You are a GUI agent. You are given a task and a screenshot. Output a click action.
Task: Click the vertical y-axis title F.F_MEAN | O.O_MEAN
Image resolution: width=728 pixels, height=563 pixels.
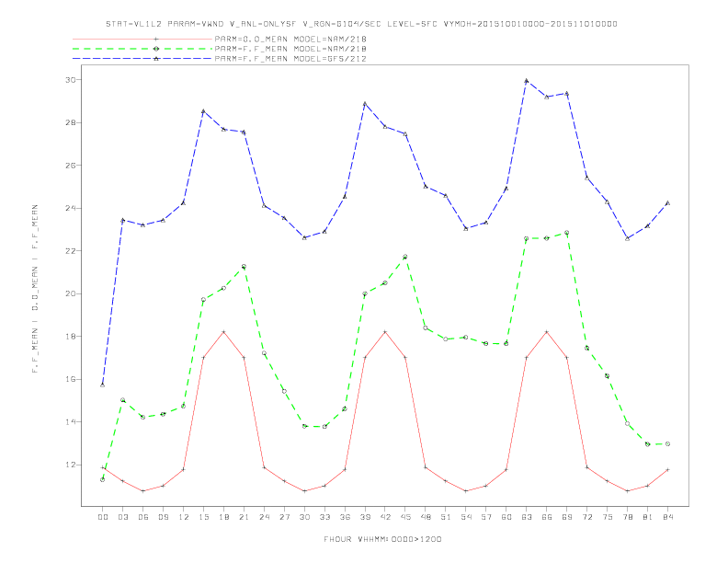pos(35,289)
